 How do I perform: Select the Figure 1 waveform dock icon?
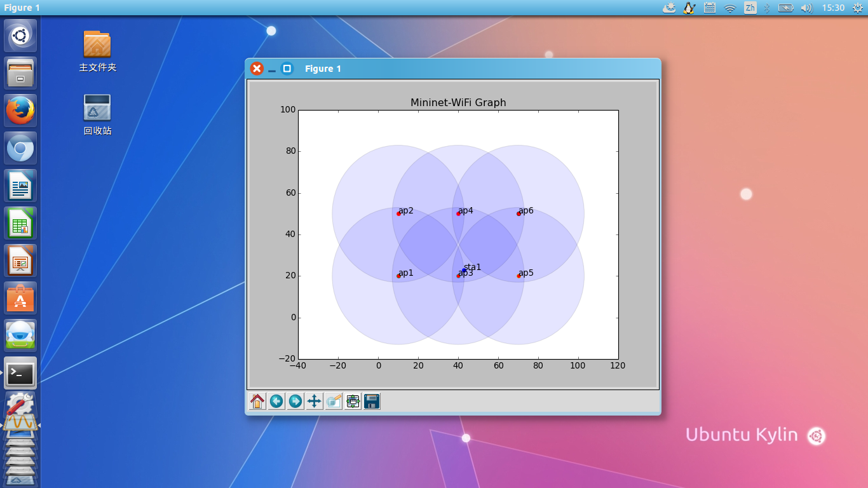coord(20,422)
